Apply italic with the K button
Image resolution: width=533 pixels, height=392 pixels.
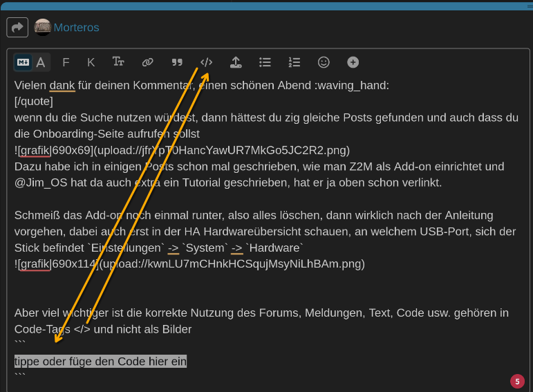(x=91, y=62)
